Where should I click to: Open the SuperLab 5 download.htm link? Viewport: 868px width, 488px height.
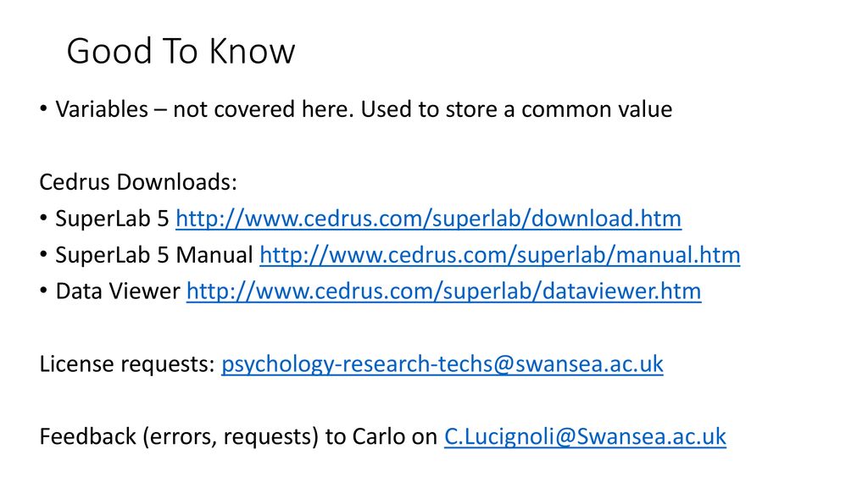coord(428,219)
